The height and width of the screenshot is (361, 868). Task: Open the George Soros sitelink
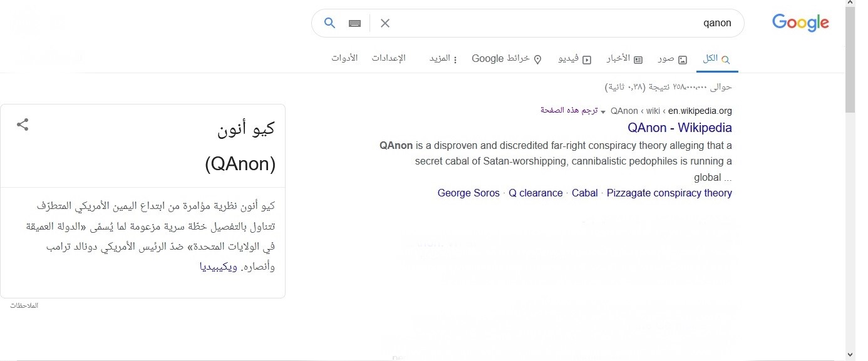point(468,193)
